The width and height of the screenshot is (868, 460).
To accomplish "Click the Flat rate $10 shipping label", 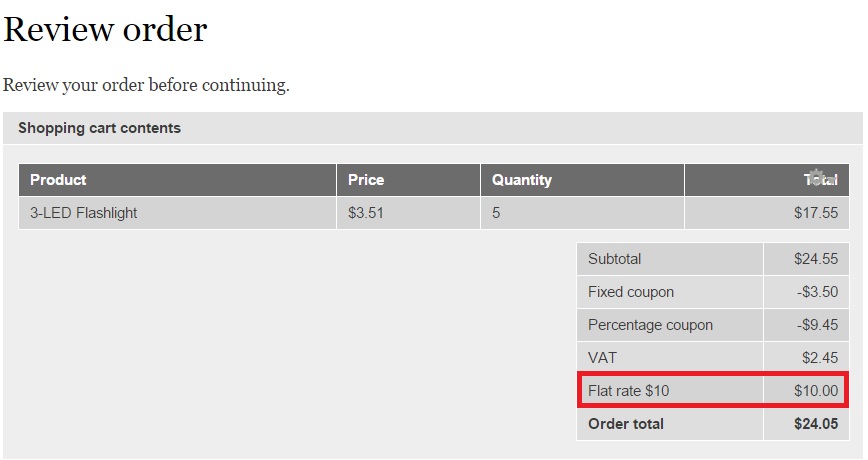I will pyautogui.click(x=629, y=391).
